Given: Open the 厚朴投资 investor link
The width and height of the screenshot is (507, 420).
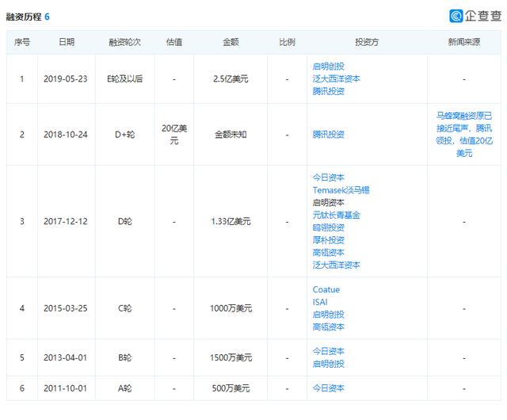Looking at the screenshot, I should click(x=328, y=240).
